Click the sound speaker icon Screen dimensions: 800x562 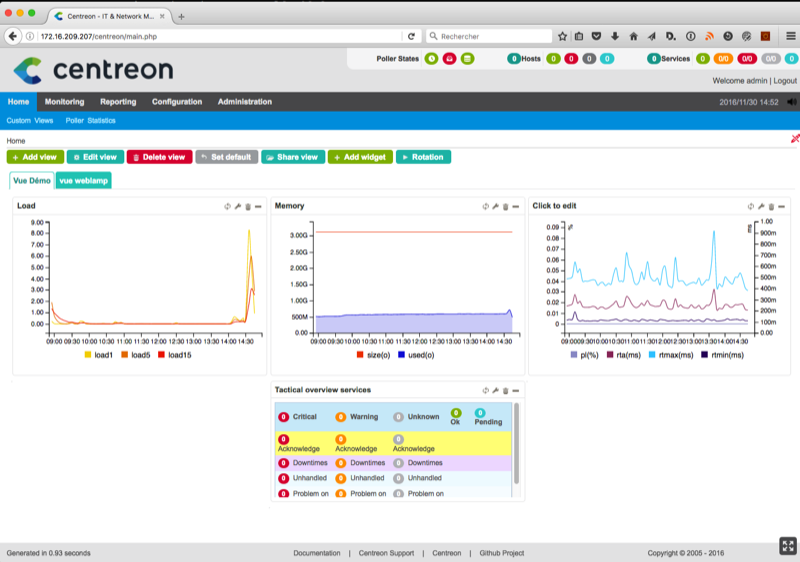[791, 102]
